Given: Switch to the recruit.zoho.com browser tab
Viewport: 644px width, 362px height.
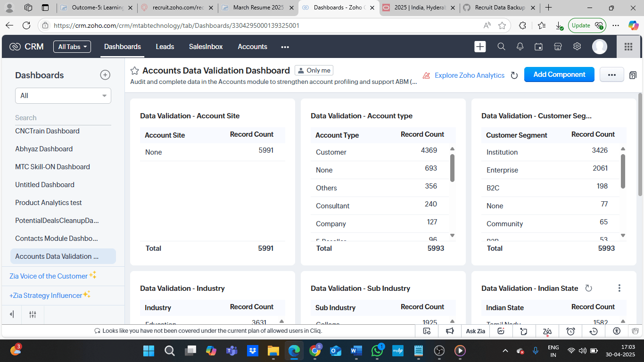Looking at the screenshot, I should click(x=178, y=8).
